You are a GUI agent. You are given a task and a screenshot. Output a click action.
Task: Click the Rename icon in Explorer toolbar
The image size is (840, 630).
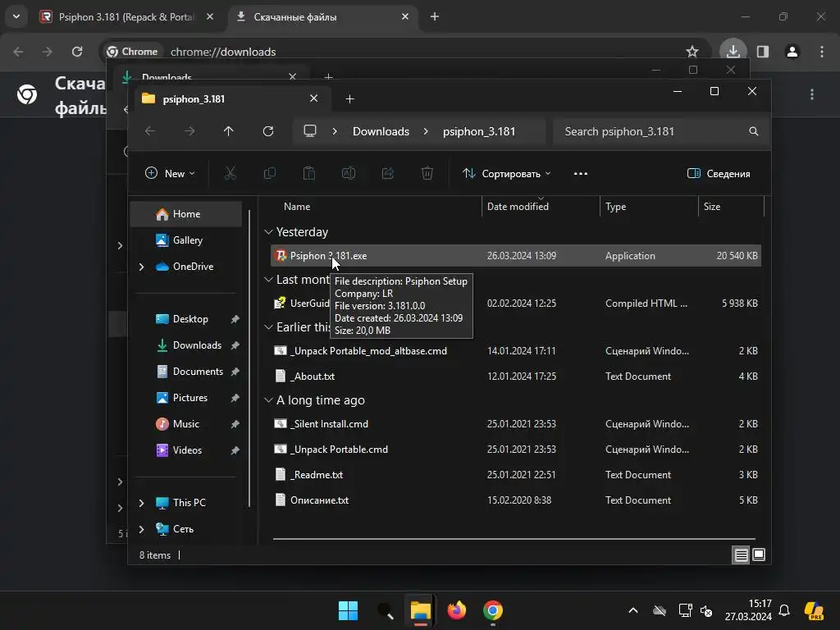point(349,174)
